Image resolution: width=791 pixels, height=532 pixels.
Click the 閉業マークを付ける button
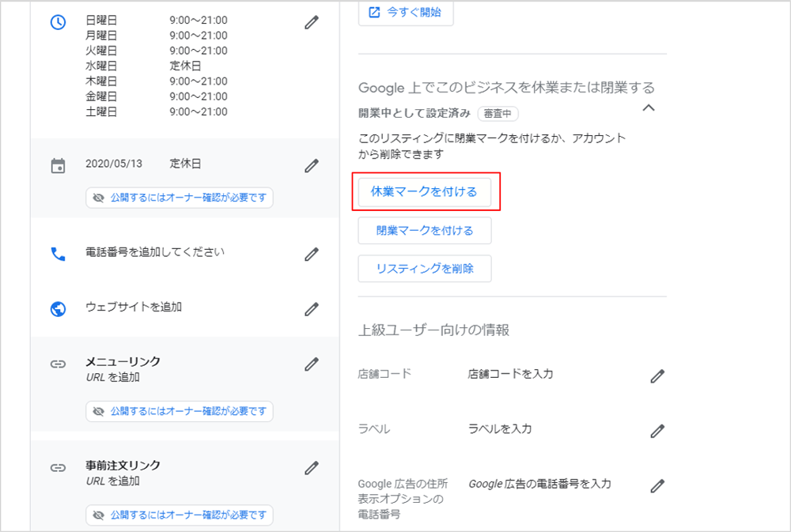[425, 230]
